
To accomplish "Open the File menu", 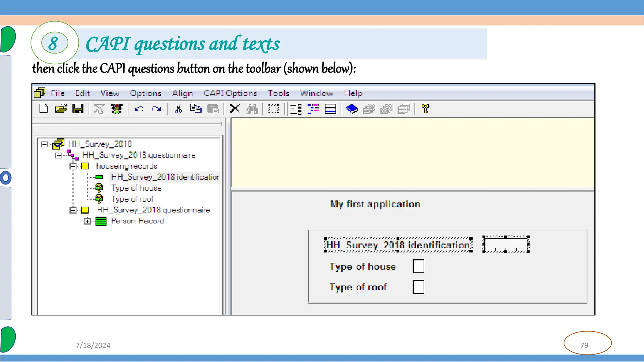I will (x=58, y=93).
